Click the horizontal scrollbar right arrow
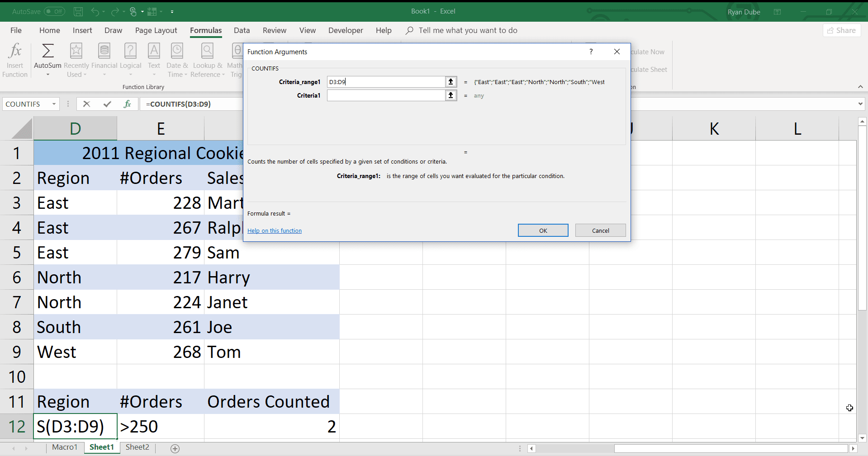Image resolution: width=868 pixels, height=456 pixels. coord(853,449)
